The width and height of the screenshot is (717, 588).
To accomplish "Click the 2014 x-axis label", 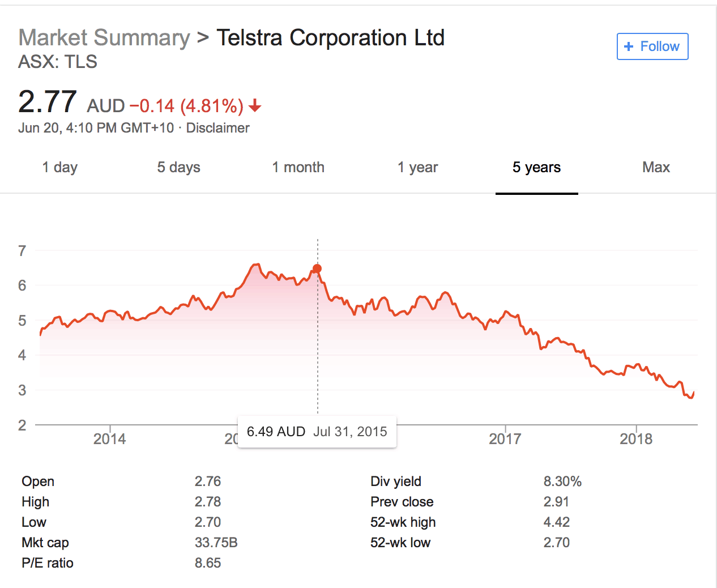I will [109, 439].
